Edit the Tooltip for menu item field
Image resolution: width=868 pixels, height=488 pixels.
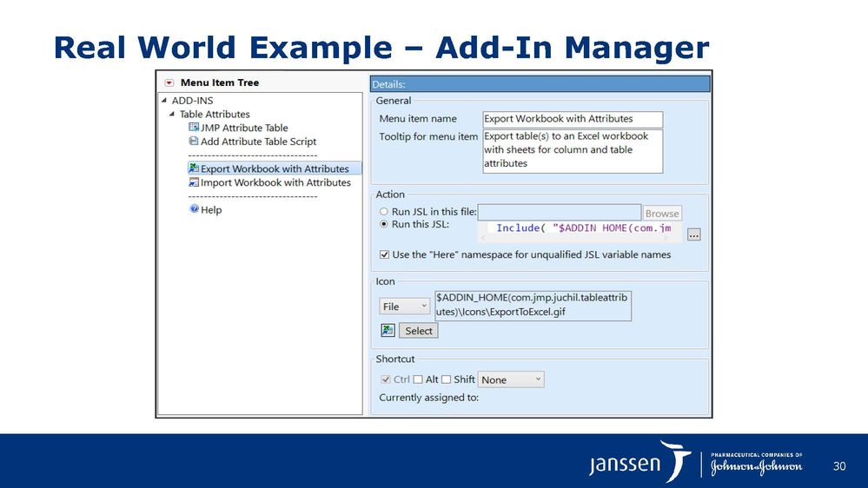pos(573,151)
